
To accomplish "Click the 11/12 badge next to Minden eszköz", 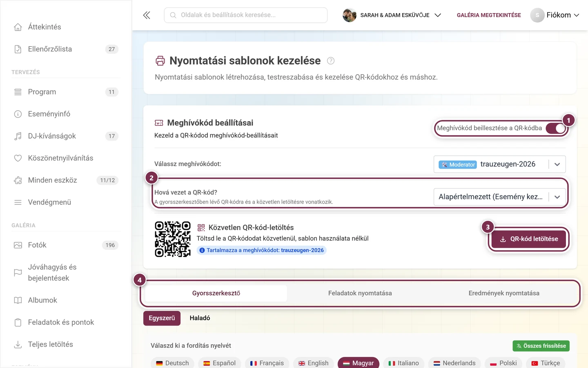I will point(107,180).
